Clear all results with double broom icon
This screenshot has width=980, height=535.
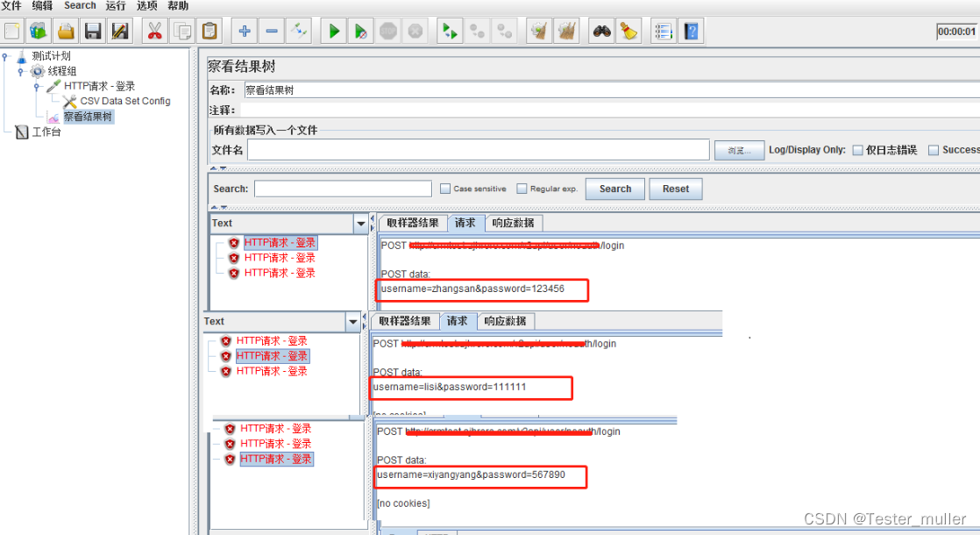(x=567, y=31)
